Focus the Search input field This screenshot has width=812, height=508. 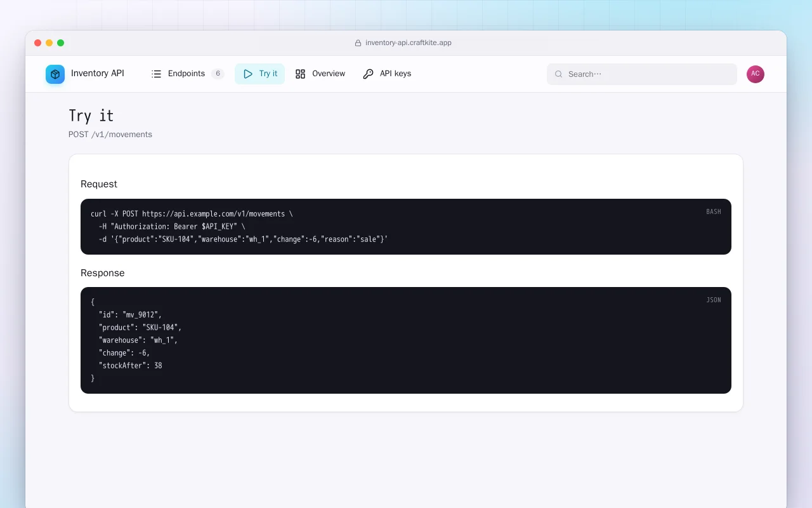click(642, 74)
